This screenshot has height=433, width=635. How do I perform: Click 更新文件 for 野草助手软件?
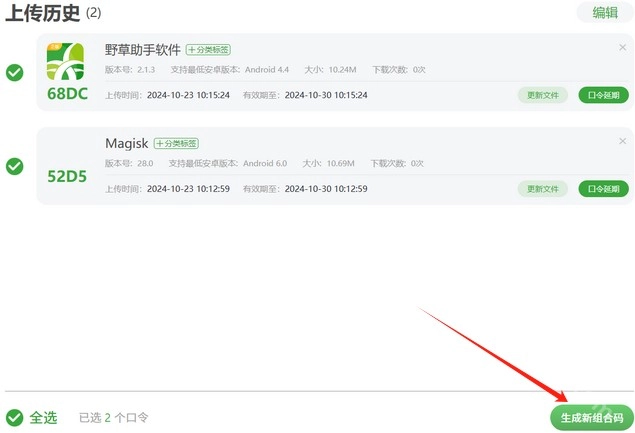click(543, 95)
